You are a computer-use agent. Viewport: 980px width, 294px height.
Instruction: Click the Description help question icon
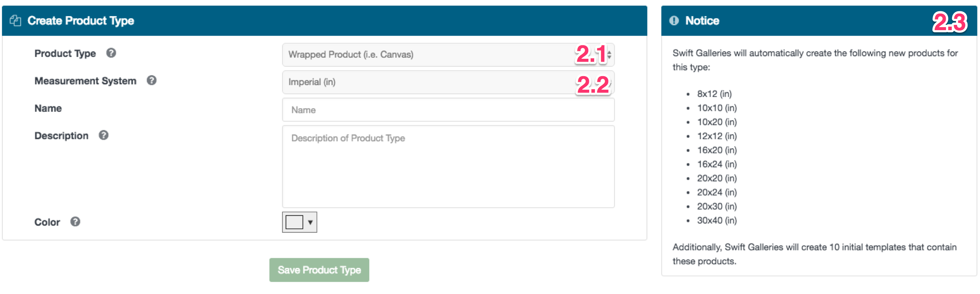[103, 135]
